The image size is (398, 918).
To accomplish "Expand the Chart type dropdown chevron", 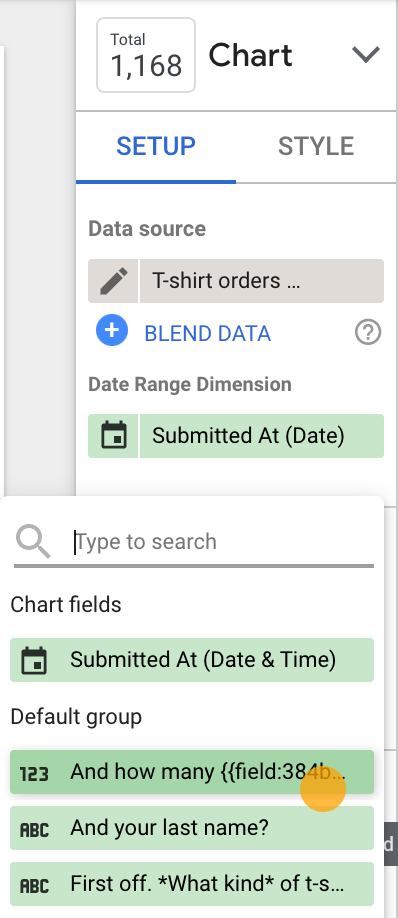I will click(366, 55).
